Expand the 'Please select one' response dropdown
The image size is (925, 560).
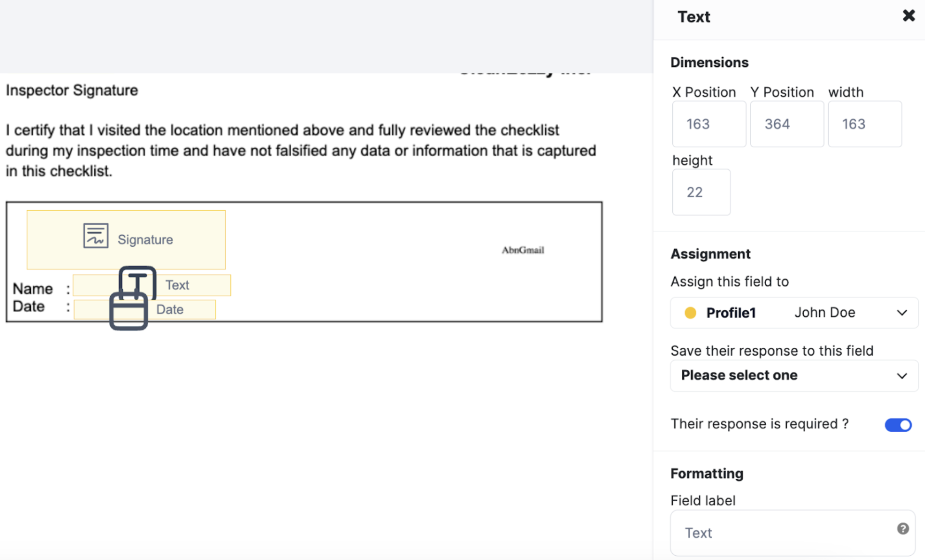(794, 376)
